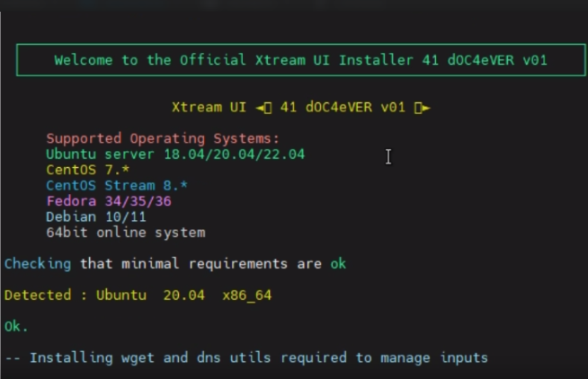Click the welcome banner 'Official Xtream UI Installer'
Screen dimensions: 588x379
coord(301,60)
